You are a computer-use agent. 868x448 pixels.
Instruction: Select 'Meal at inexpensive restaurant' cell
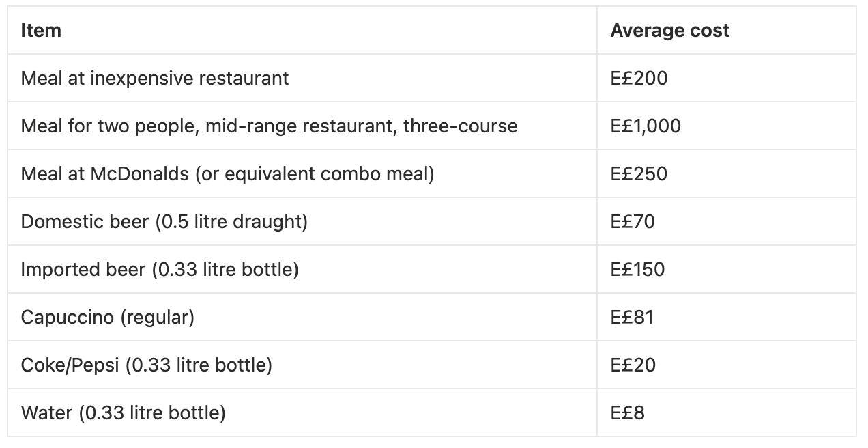point(155,79)
